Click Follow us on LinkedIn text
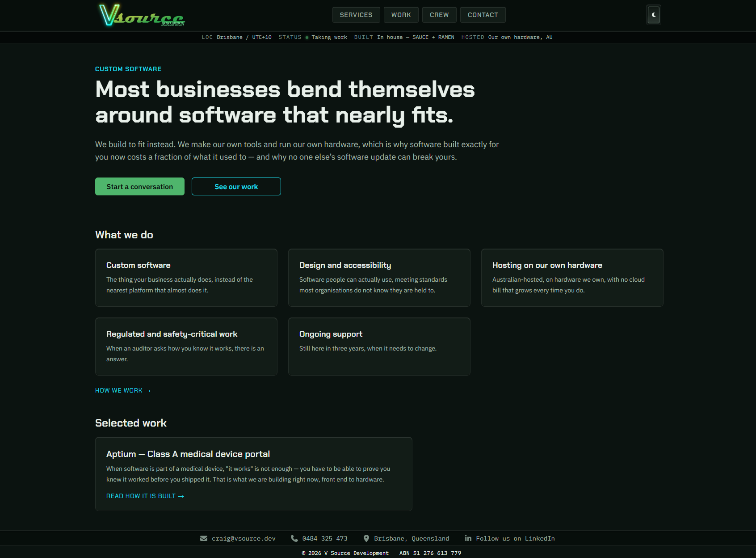Viewport: 756px width, 558px height. (x=516, y=538)
